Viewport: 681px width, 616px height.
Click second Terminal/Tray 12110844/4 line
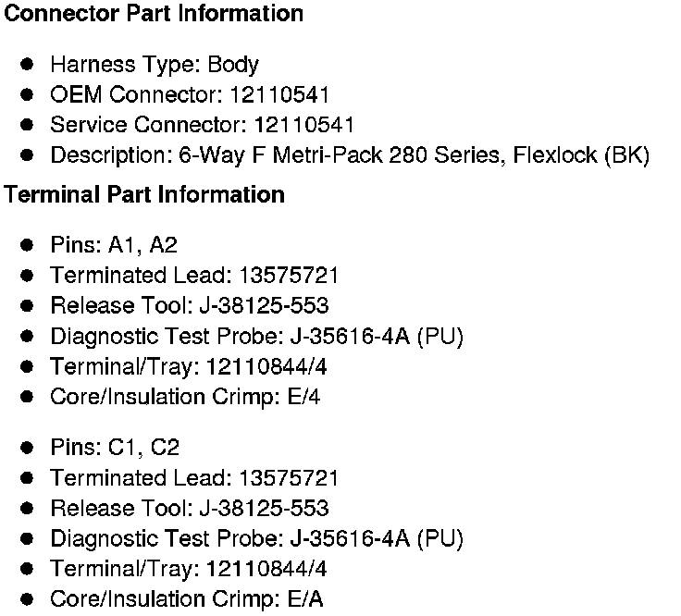tap(189, 569)
